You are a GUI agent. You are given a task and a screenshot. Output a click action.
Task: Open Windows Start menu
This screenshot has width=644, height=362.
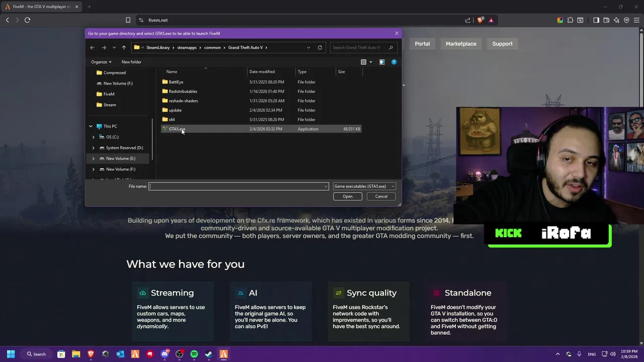[x=11, y=354]
